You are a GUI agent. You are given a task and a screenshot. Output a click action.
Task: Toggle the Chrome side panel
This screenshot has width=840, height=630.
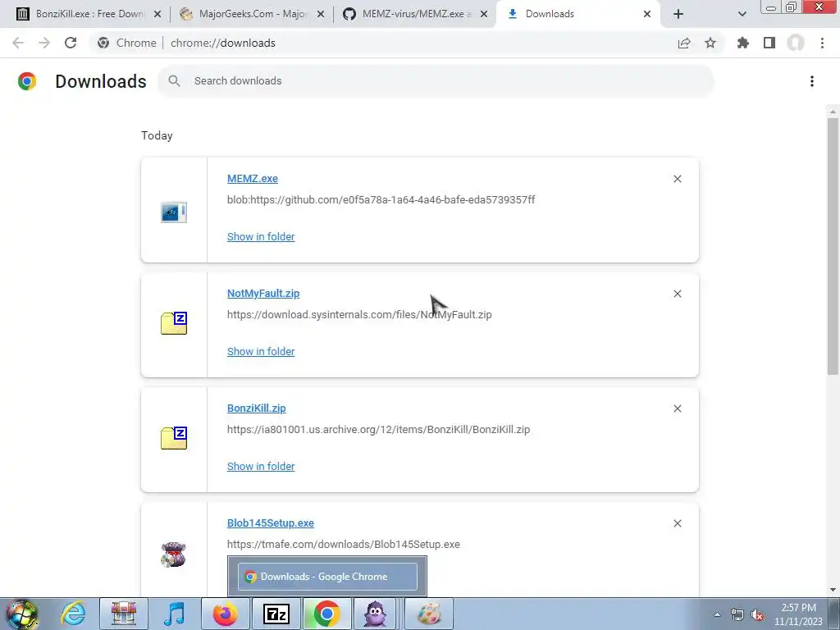click(769, 43)
